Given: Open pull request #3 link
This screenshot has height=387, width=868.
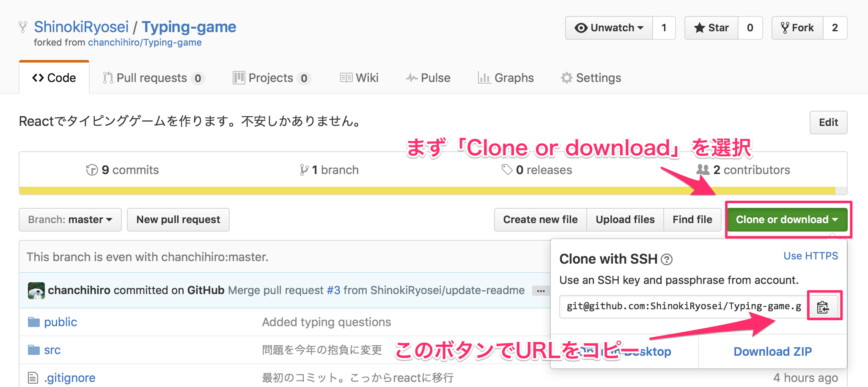Looking at the screenshot, I should click(x=334, y=290).
